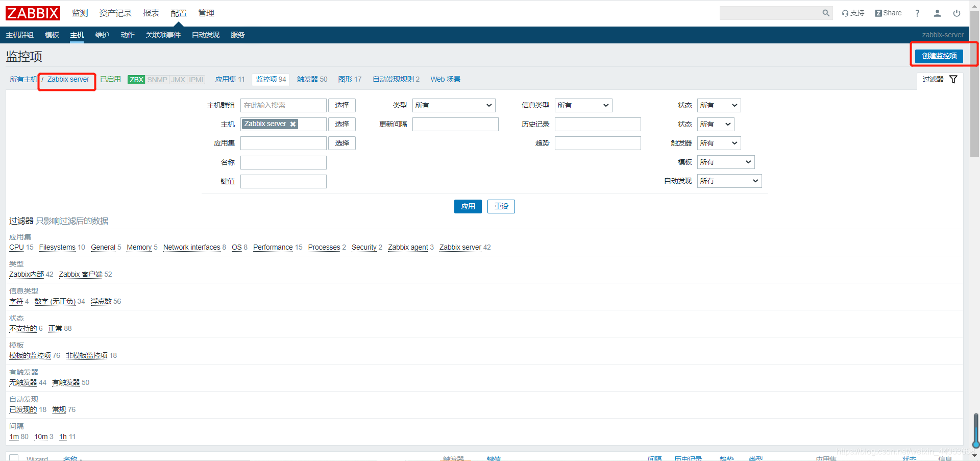Click the logout power icon
Image resolution: width=980 pixels, height=461 pixels.
[x=957, y=13]
